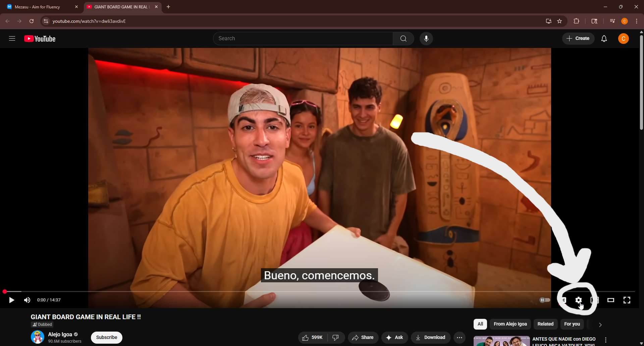Dislike the video with thumbs down
Image resolution: width=644 pixels, height=346 pixels.
pyautogui.click(x=335, y=337)
